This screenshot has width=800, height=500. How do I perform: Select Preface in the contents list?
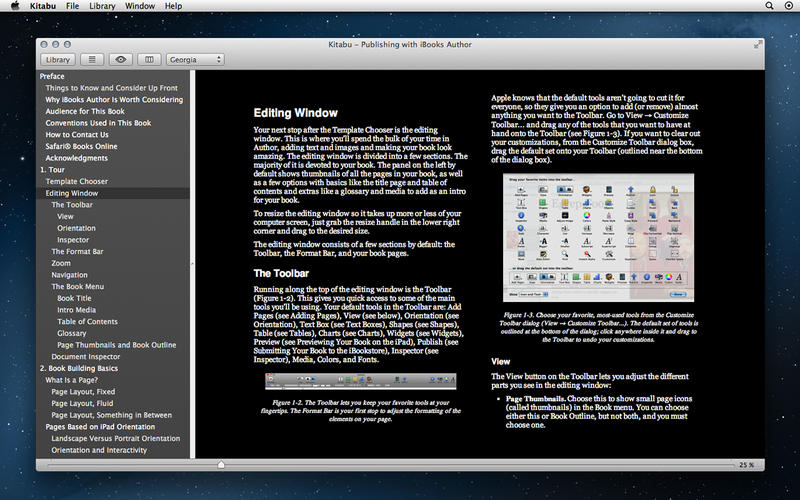tap(52, 76)
